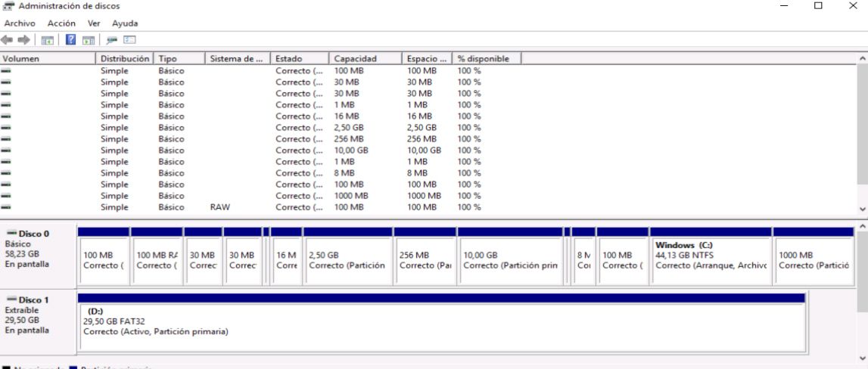Sort by the Capacidad column header
This screenshot has width=868, height=369.
(x=356, y=58)
